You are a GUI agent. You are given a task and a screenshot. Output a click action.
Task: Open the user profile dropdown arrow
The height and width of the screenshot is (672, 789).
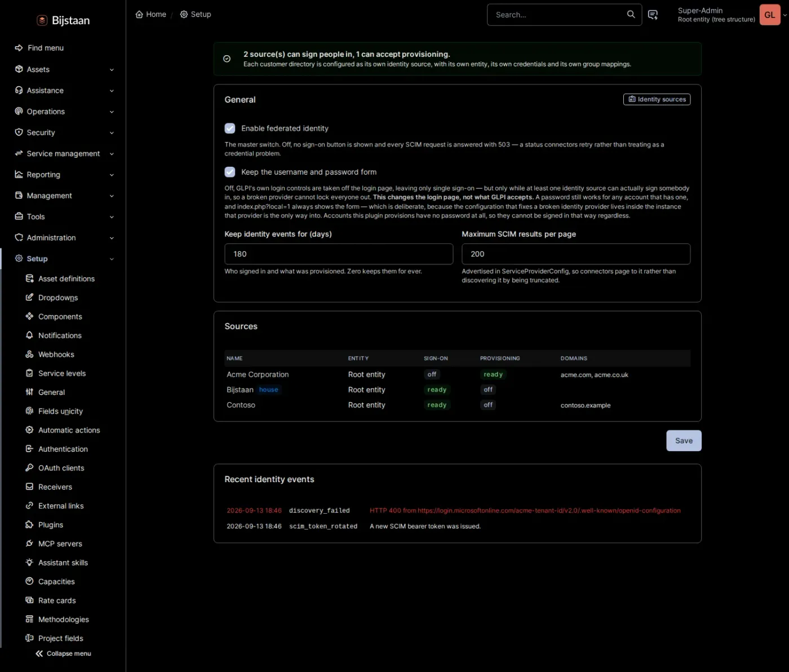pyautogui.click(x=784, y=15)
